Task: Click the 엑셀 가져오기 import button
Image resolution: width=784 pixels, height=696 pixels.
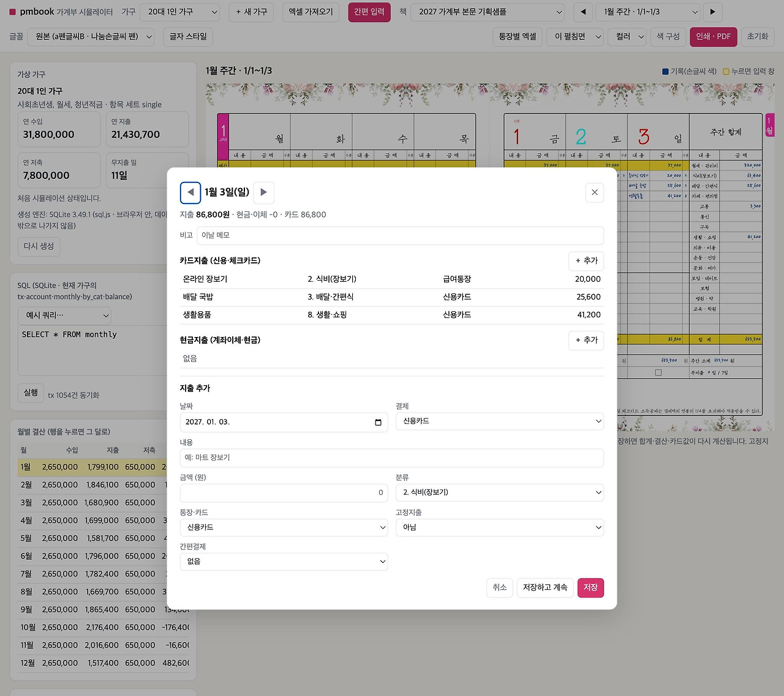Action: [x=311, y=12]
